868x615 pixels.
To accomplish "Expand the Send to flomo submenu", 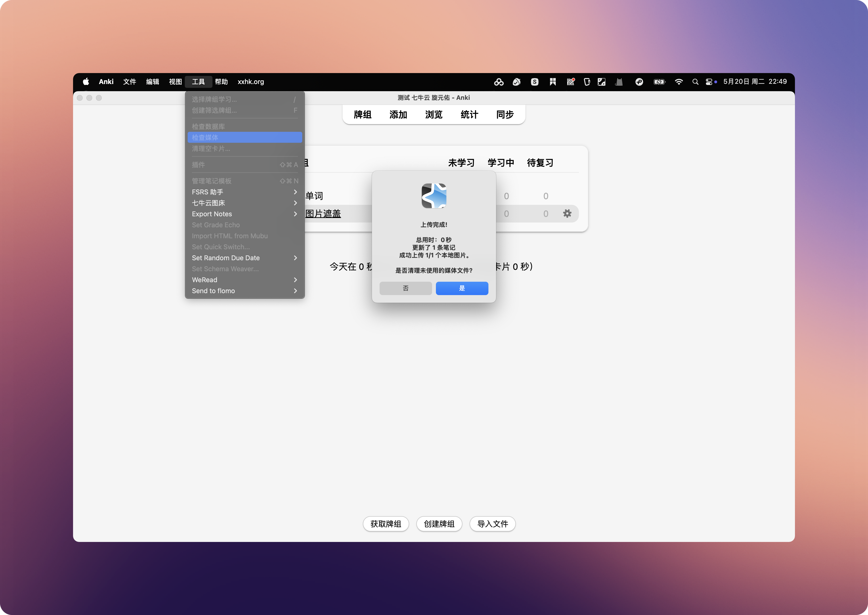I will [x=245, y=291].
